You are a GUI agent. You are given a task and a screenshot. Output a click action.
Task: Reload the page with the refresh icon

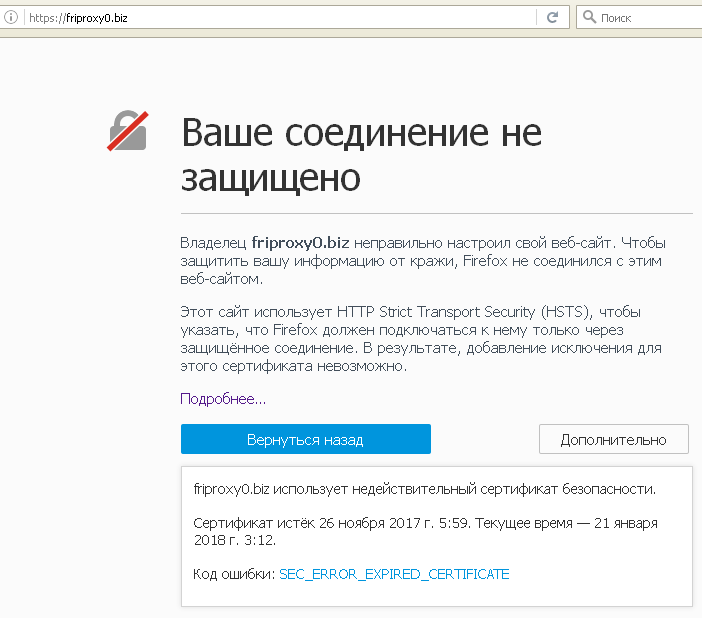(553, 17)
